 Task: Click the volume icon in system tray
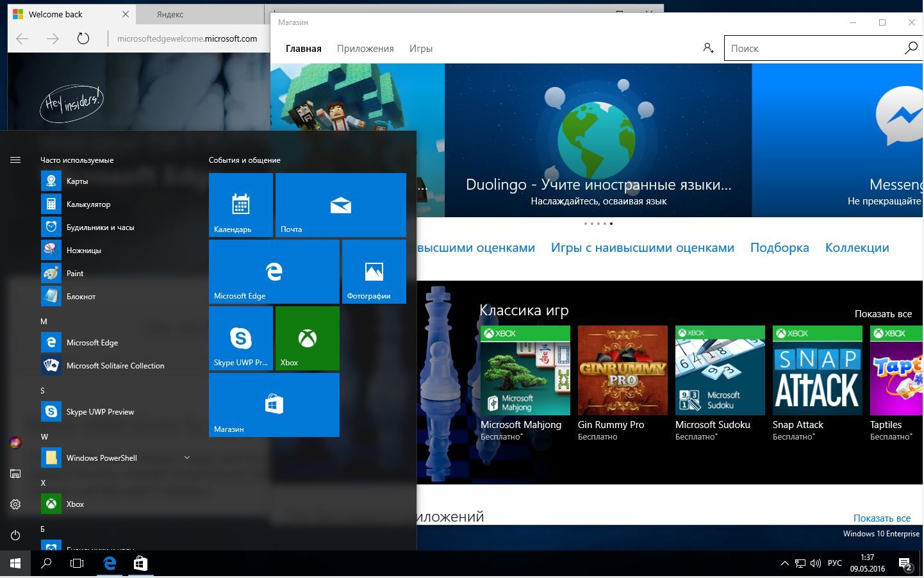point(816,563)
